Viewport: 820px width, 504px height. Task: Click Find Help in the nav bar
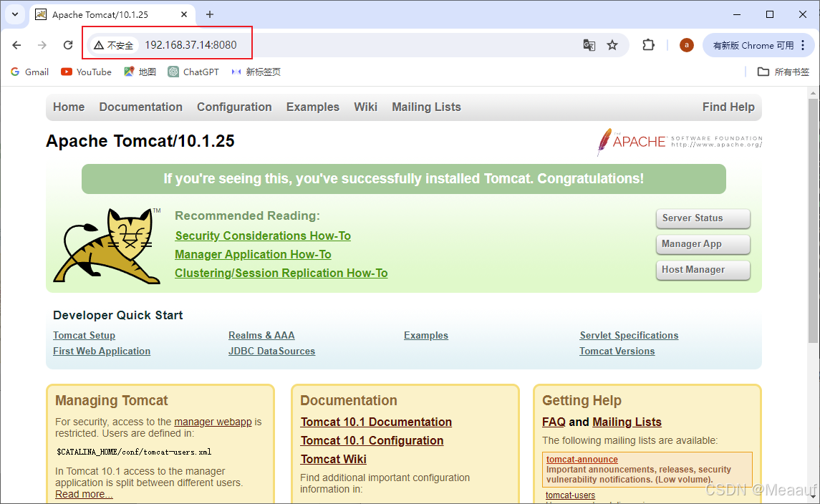[x=728, y=107]
